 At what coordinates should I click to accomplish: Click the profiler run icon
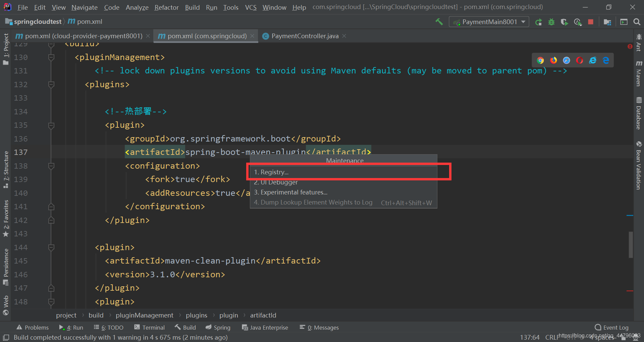(578, 22)
